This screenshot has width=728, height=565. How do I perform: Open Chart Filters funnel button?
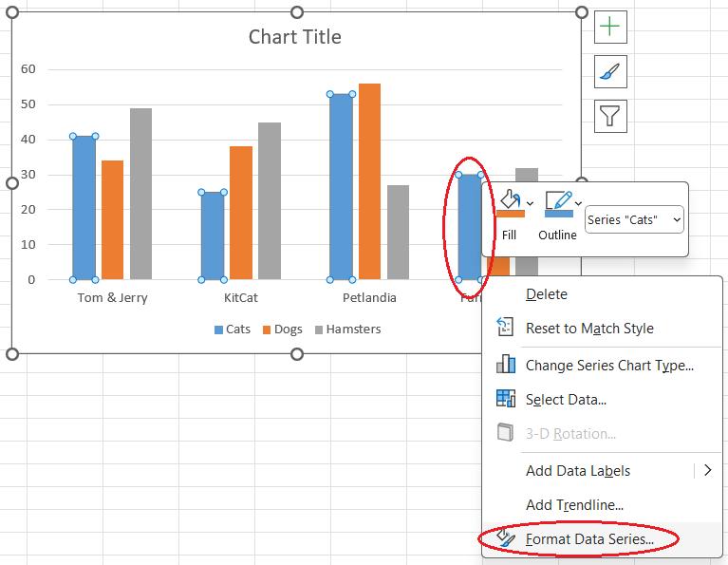610,116
